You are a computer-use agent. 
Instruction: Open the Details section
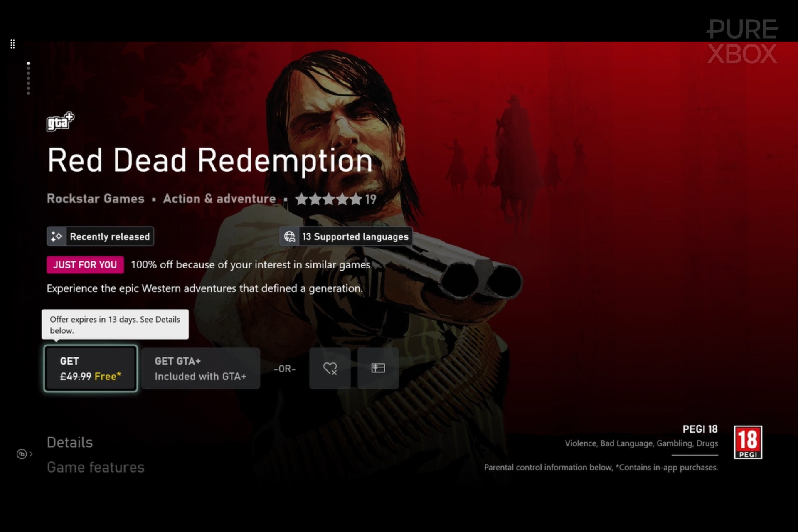click(70, 442)
